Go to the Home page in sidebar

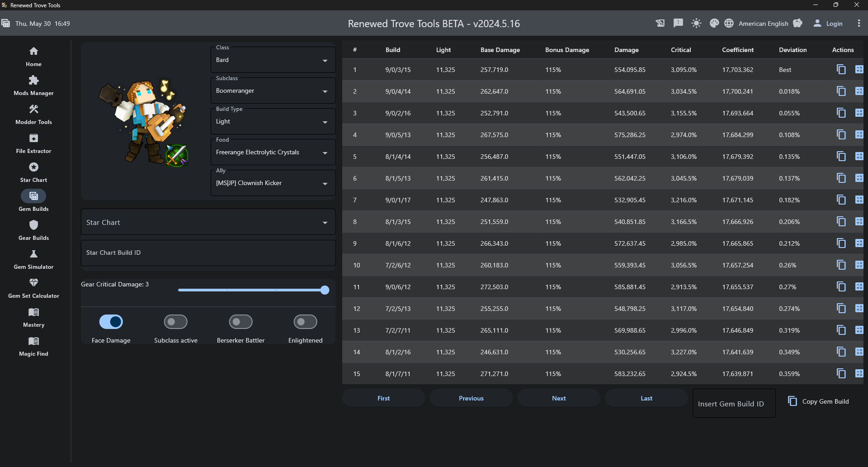coord(33,52)
